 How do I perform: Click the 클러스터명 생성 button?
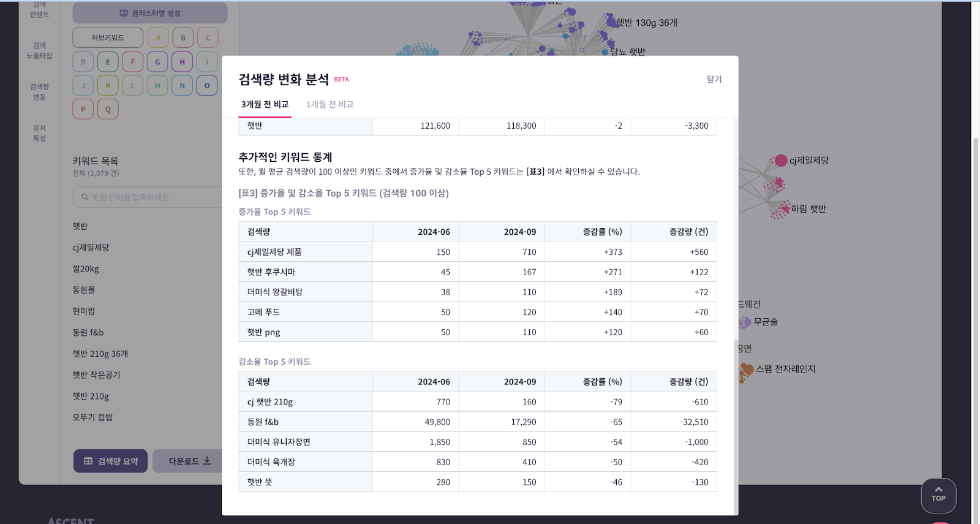[x=150, y=13]
